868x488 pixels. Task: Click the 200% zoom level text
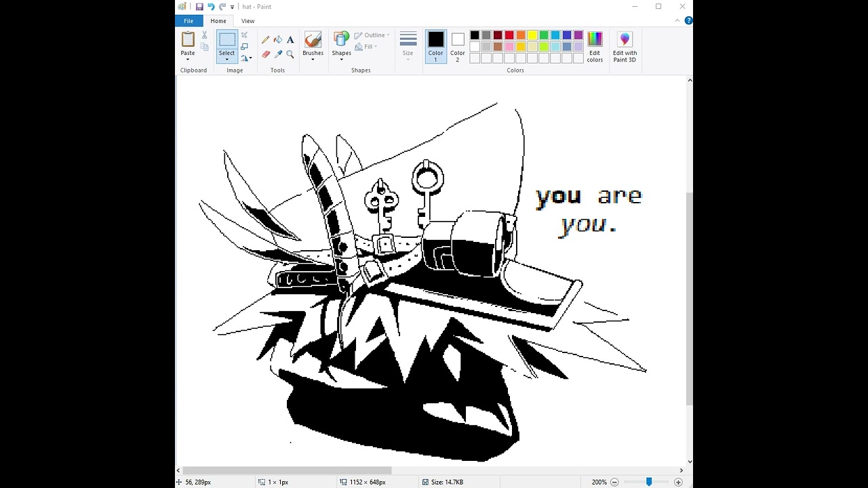coord(599,482)
